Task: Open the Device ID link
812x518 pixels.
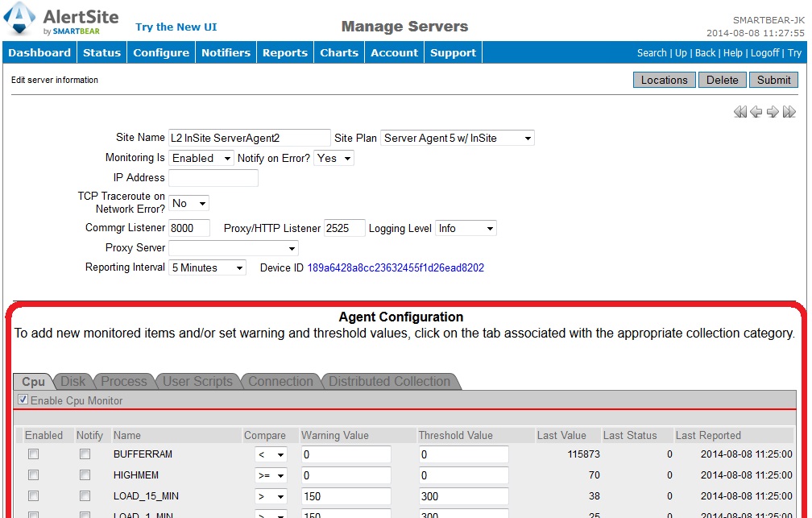Action: (x=396, y=267)
